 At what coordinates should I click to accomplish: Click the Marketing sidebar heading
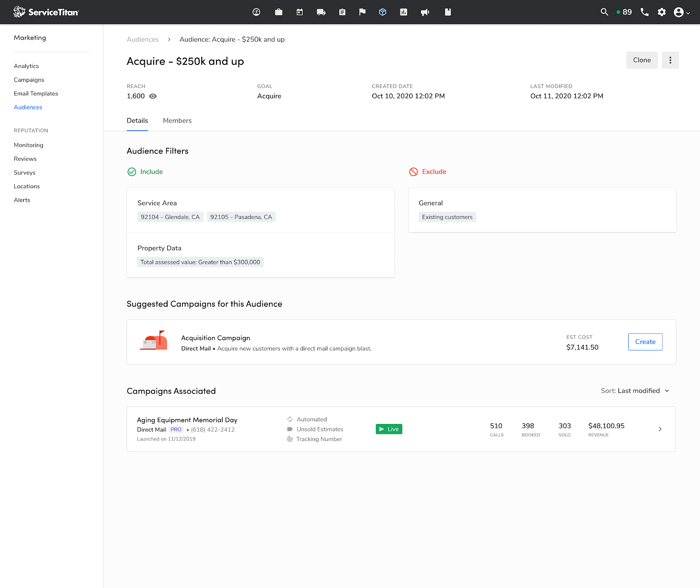click(x=30, y=38)
